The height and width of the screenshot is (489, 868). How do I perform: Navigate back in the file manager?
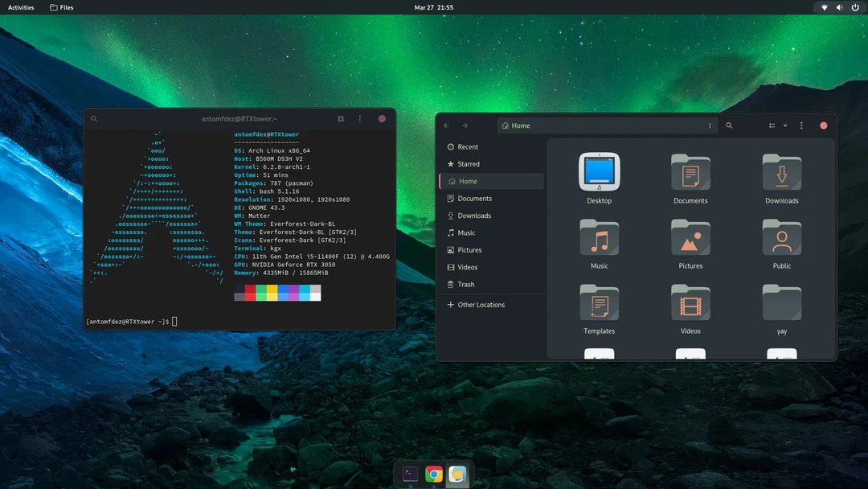tap(446, 125)
